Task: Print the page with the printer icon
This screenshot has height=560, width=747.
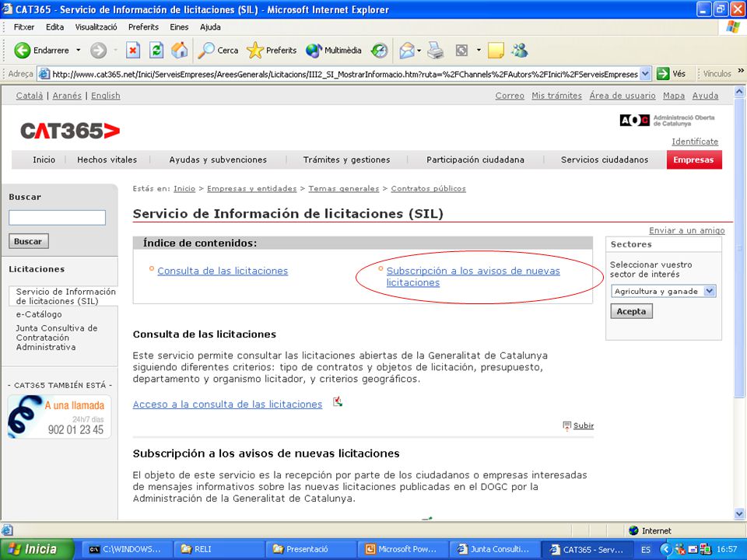Action: pyautogui.click(x=436, y=50)
